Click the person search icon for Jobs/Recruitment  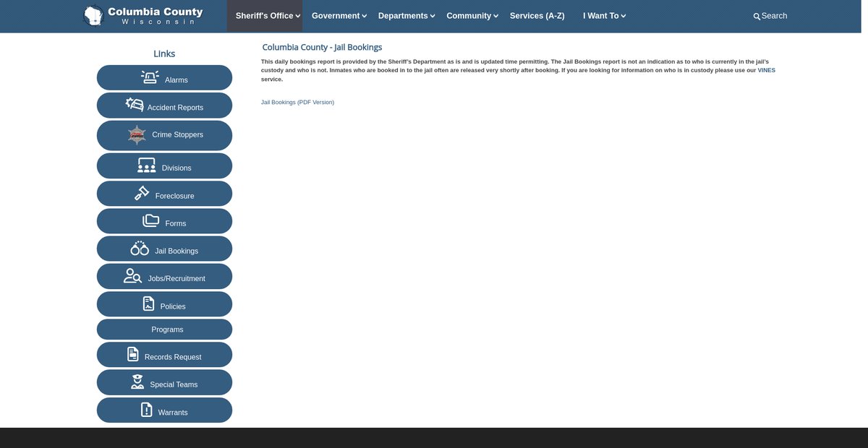pos(132,276)
